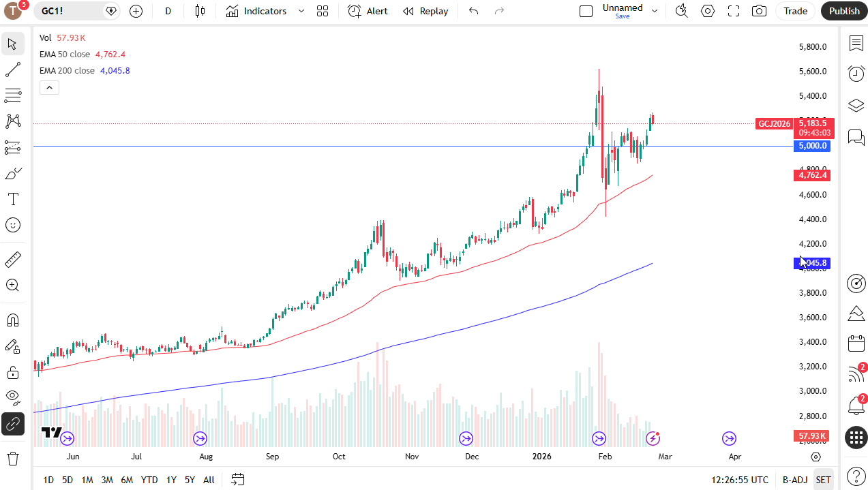Open the alerts clock panel
Screen dimensions: 868x490
[856, 74]
